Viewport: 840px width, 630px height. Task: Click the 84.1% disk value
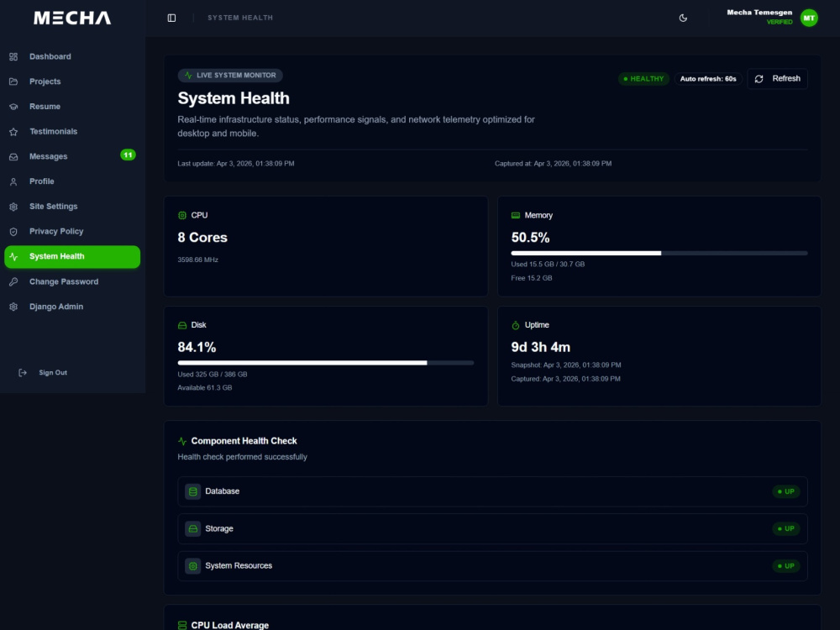(x=197, y=347)
